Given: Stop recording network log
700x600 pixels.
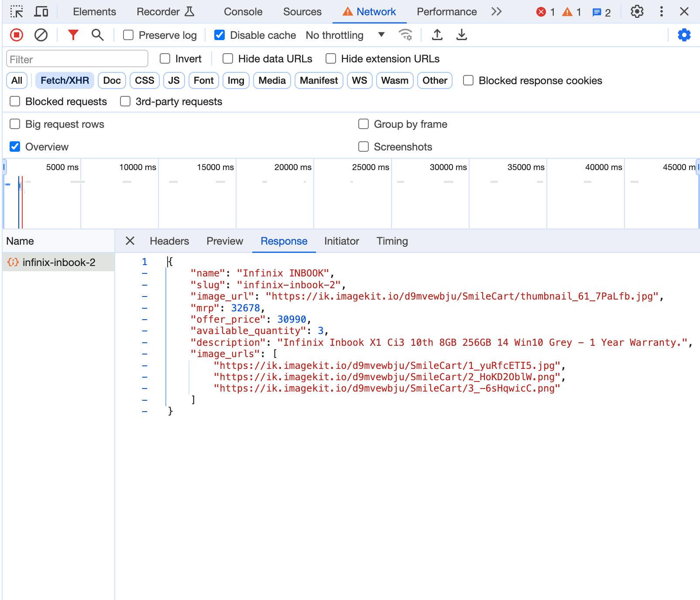Looking at the screenshot, I should tap(17, 35).
